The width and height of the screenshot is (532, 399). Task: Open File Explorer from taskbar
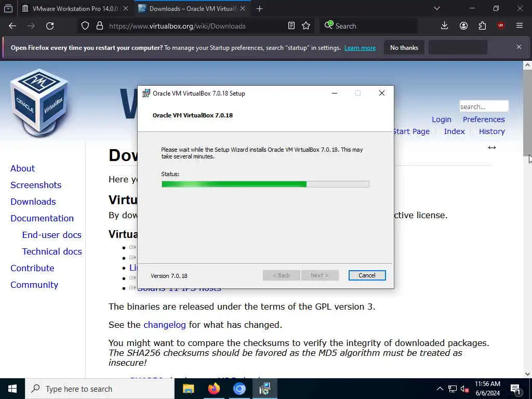(x=188, y=389)
